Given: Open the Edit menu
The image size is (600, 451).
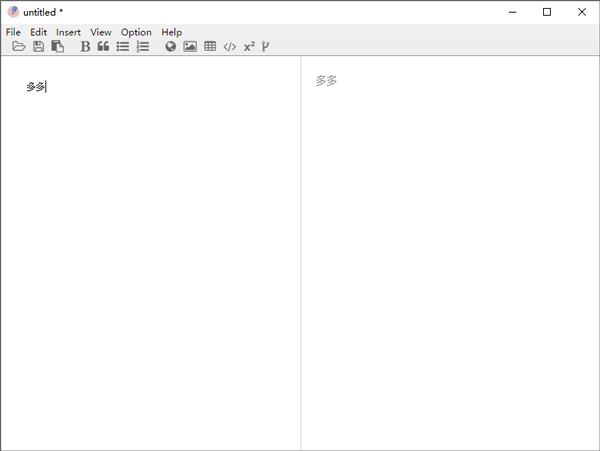Looking at the screenshot, I should click(38, 32).
